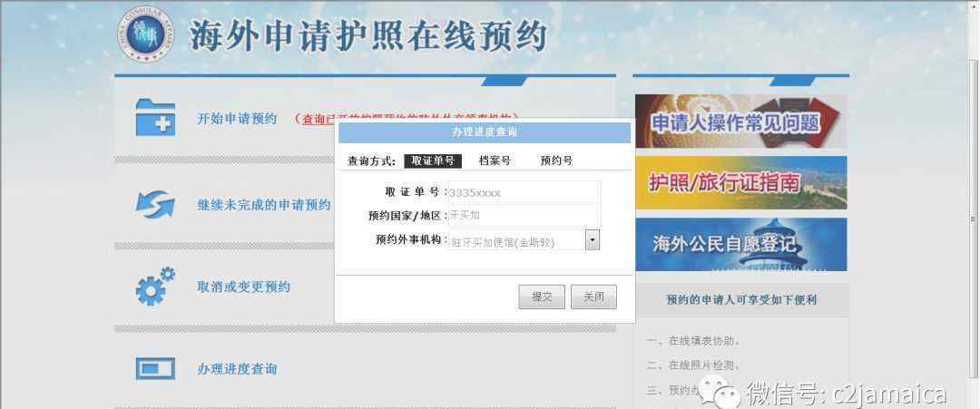This screenshot has width=980, height=409.
Task: Click the China Consular Affairs logo
Action: coord(145,34)
